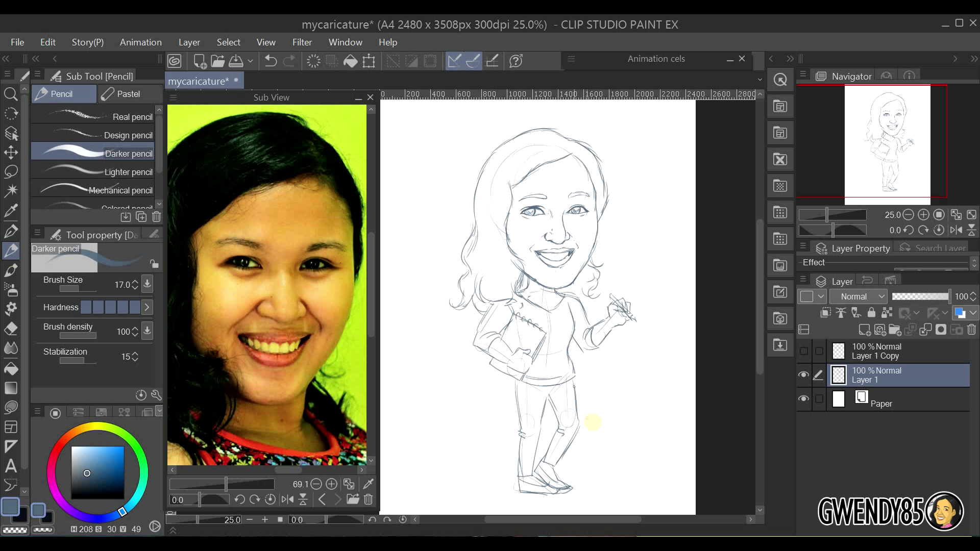Select the Eraser tool
Viewport: 980px width, 551px height.
click(x=11, y=329)
